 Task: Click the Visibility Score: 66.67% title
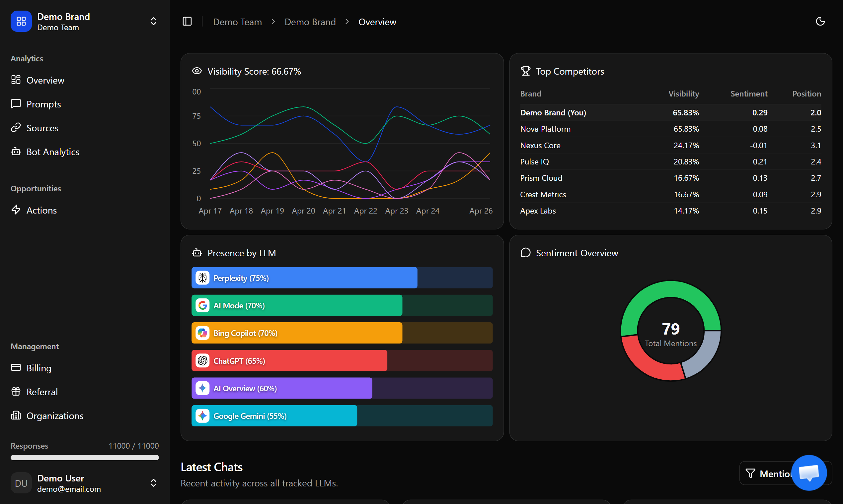click(254, 71)
